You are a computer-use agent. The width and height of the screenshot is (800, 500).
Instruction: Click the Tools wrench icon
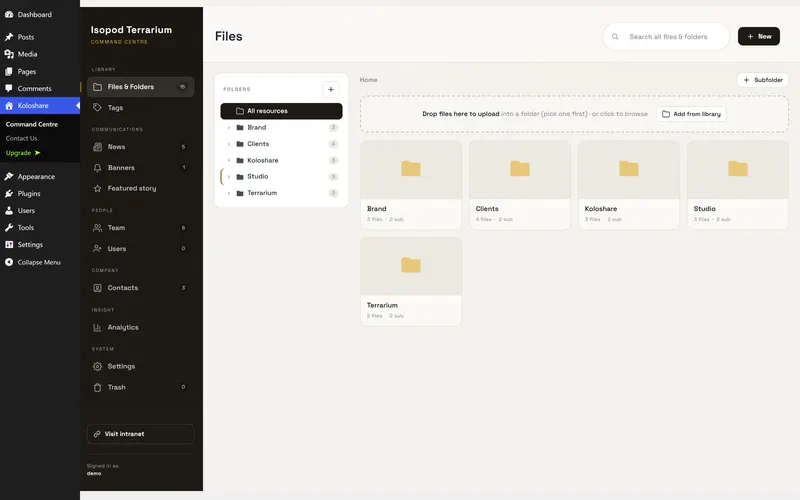pos(9,228)
